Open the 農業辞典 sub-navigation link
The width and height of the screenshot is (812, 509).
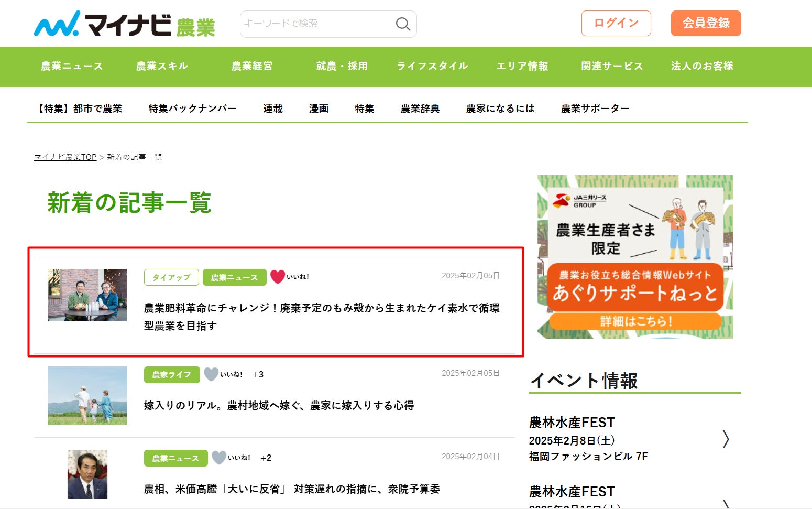420,109
